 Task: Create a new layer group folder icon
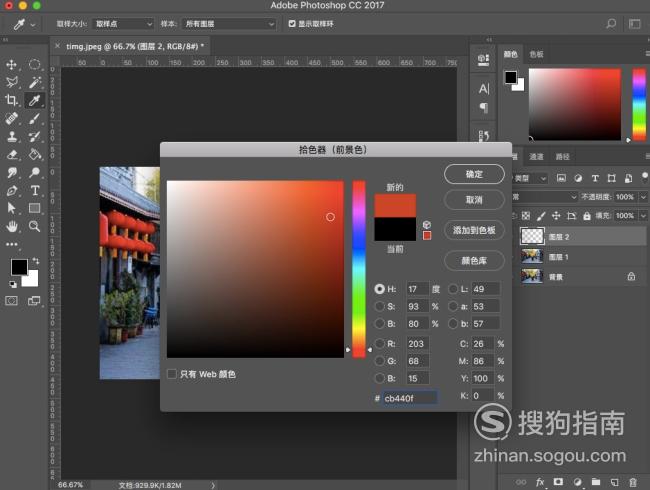(x=596, y=482)
